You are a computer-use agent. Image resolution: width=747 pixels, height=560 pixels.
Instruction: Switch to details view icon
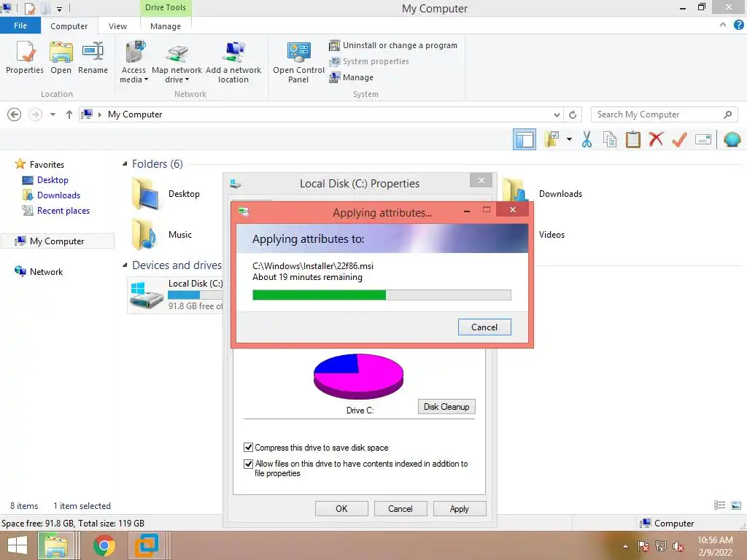pyautogui.click(x=719, y=505)
